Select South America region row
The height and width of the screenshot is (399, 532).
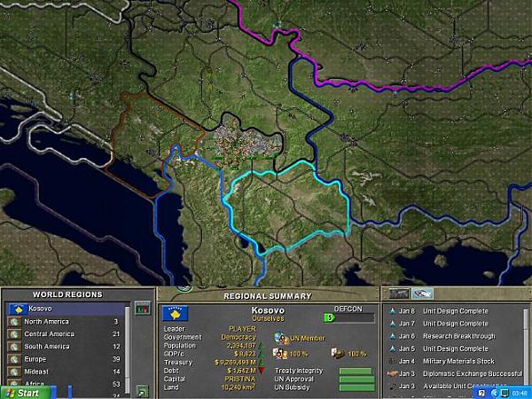[66, 347]
